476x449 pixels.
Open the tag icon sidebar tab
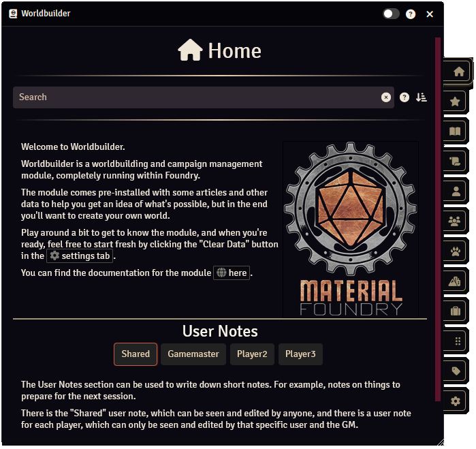(x=455, y=371)
